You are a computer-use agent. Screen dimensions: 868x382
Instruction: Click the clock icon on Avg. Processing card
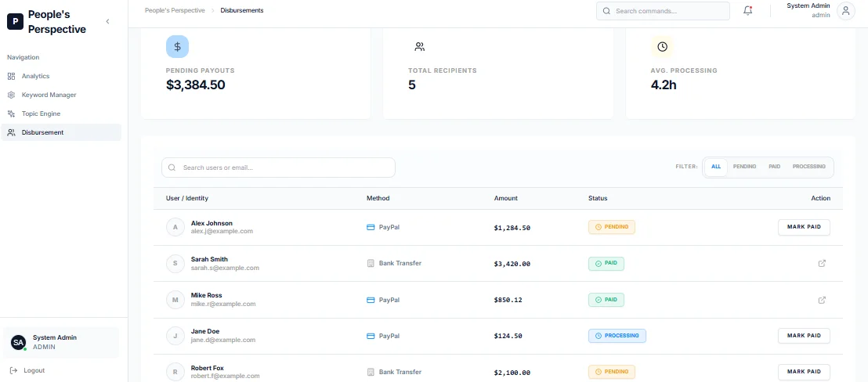[662, 46]
